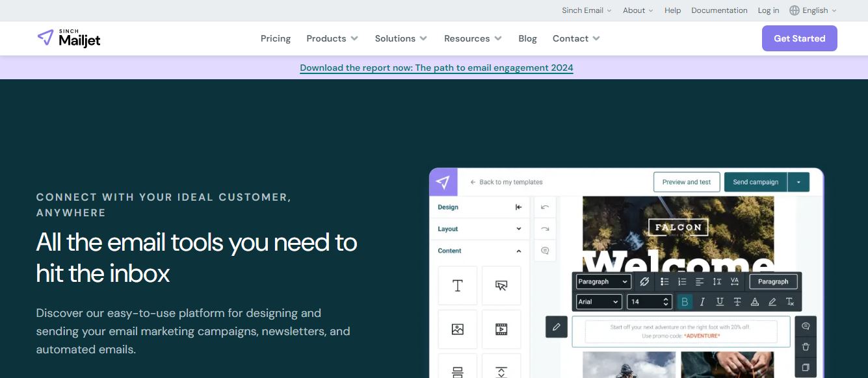Click the Help link
The image size is (868, 378).
[x=673, y=10]
